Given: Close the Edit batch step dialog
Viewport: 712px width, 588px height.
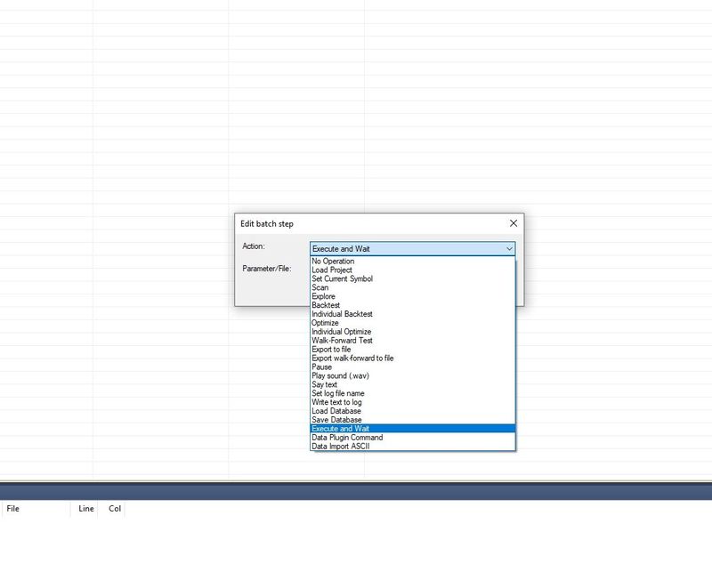Looking at the screenshot, I should point(514,223).
